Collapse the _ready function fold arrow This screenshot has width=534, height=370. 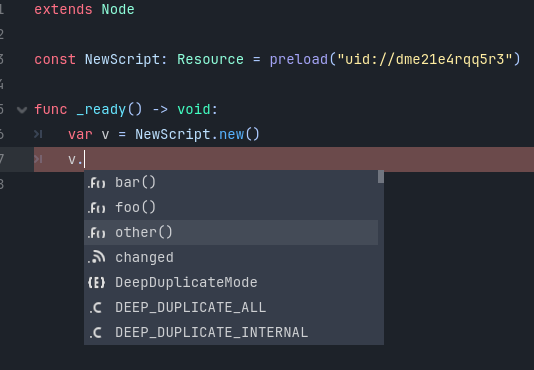pyautogui.click(x=22, y=110)
